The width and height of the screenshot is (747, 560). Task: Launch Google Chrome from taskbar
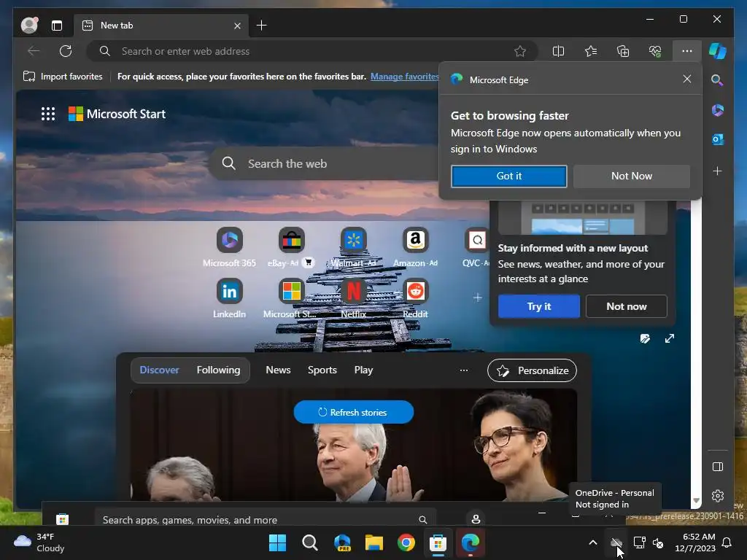[x=406, y=542]
